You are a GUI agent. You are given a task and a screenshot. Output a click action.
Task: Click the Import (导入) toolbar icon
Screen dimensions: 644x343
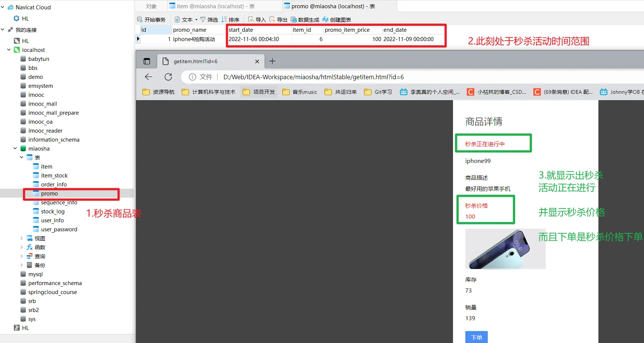pyautogui.click(x=251, y=19)
